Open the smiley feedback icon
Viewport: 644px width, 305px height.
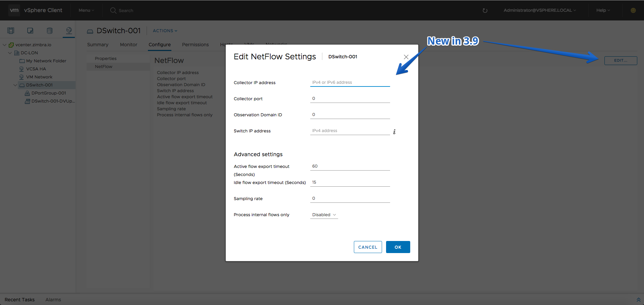[x=633, y=10]
